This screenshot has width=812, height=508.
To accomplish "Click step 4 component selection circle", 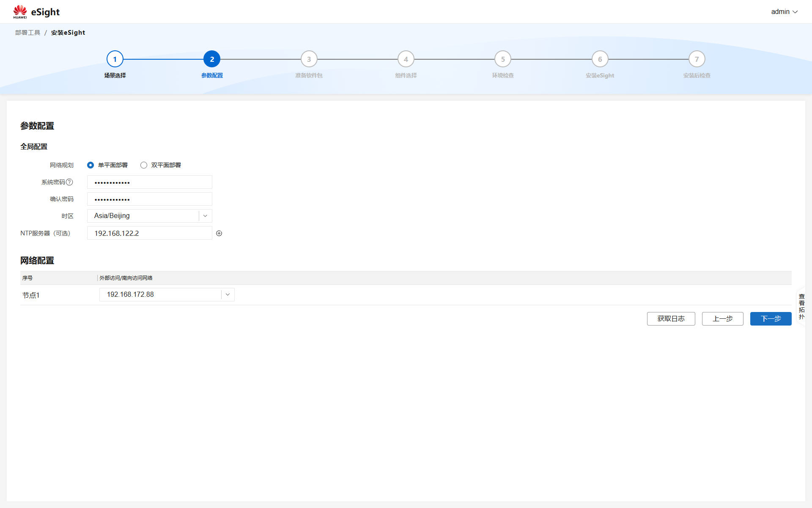I will (406, 59).
